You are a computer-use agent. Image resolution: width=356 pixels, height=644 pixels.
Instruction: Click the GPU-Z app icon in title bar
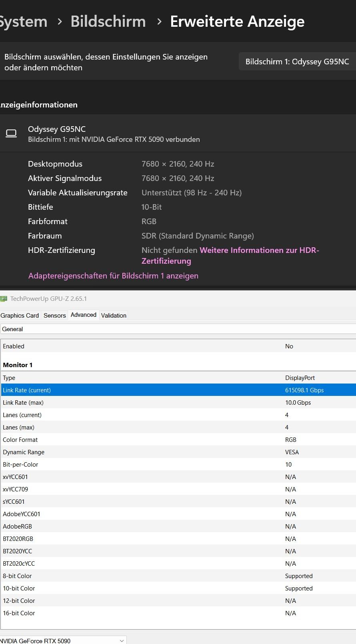coord(4,298)
